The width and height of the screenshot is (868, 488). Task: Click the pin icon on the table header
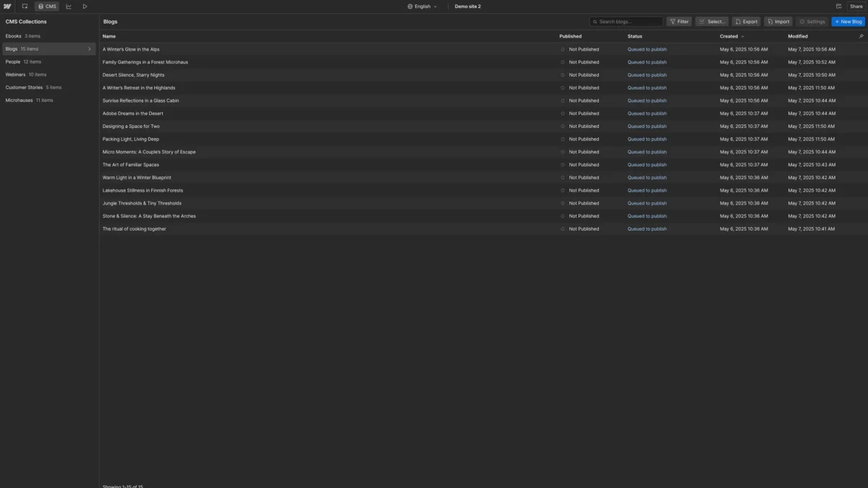pos(860,36)
